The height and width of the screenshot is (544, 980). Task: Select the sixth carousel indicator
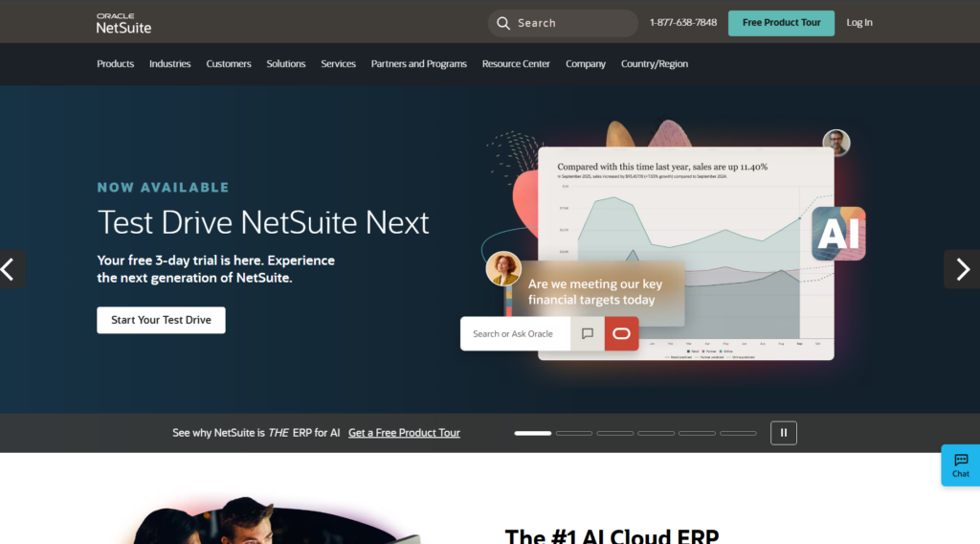[738, 433]
